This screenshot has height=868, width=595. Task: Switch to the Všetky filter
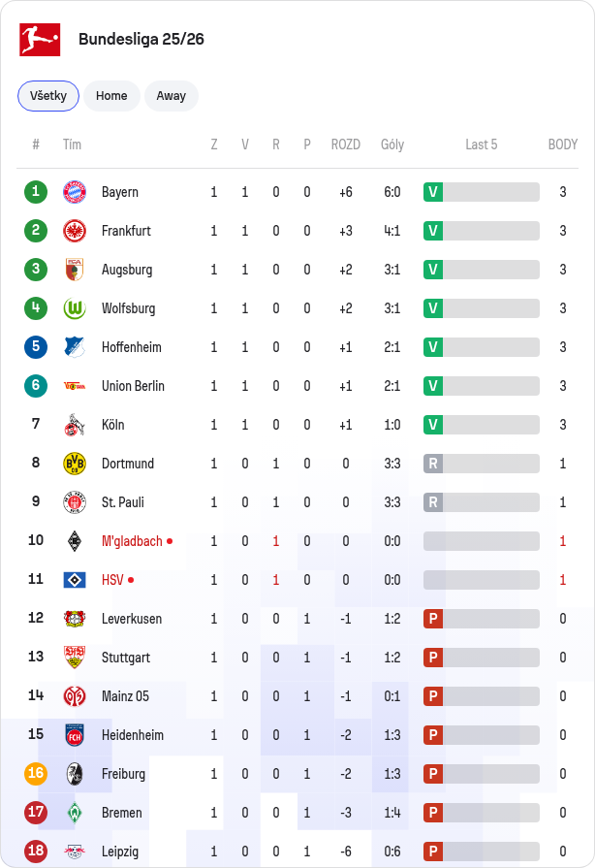tap(48, 96)
